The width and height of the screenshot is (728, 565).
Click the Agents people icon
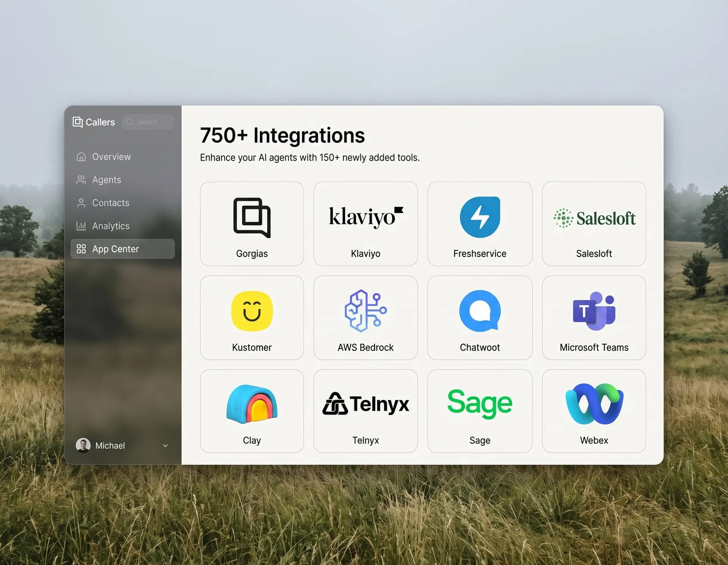(x=81, y=180)
